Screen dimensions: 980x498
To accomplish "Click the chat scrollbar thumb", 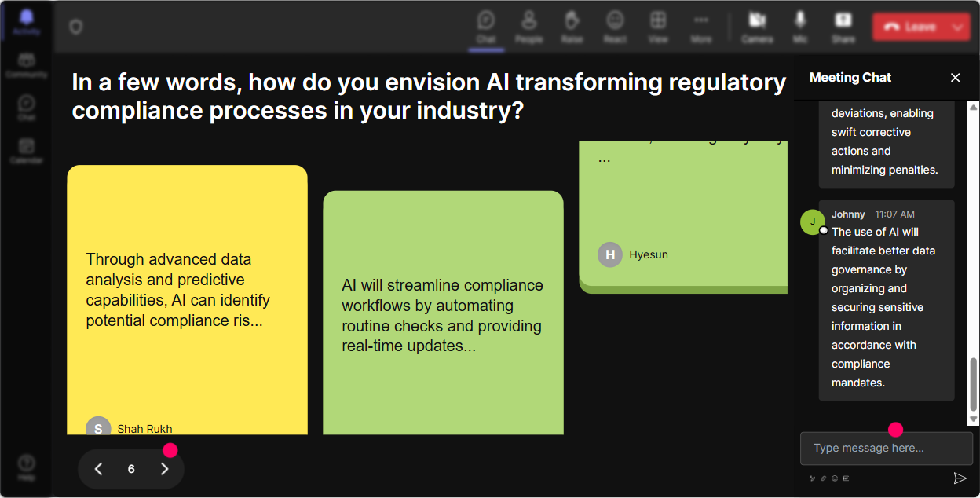I will (974, 383).
